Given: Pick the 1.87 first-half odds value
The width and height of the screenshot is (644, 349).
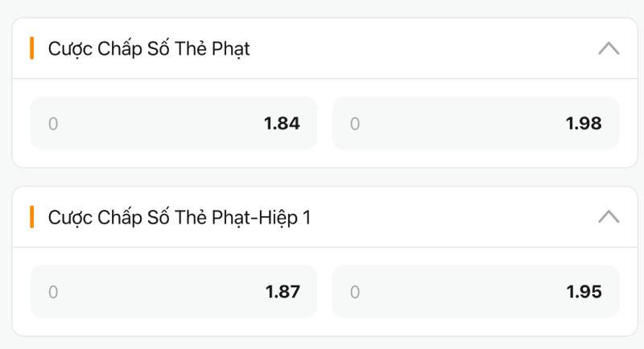Looking at the screenshot, I should pyautogui.click(x=283, y=292).
